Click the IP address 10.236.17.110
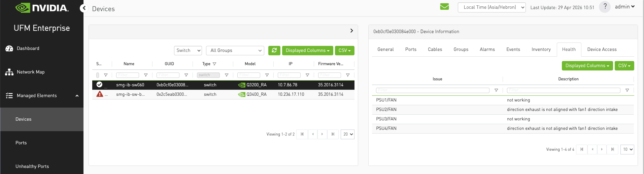644x174 pixels. 291,94
